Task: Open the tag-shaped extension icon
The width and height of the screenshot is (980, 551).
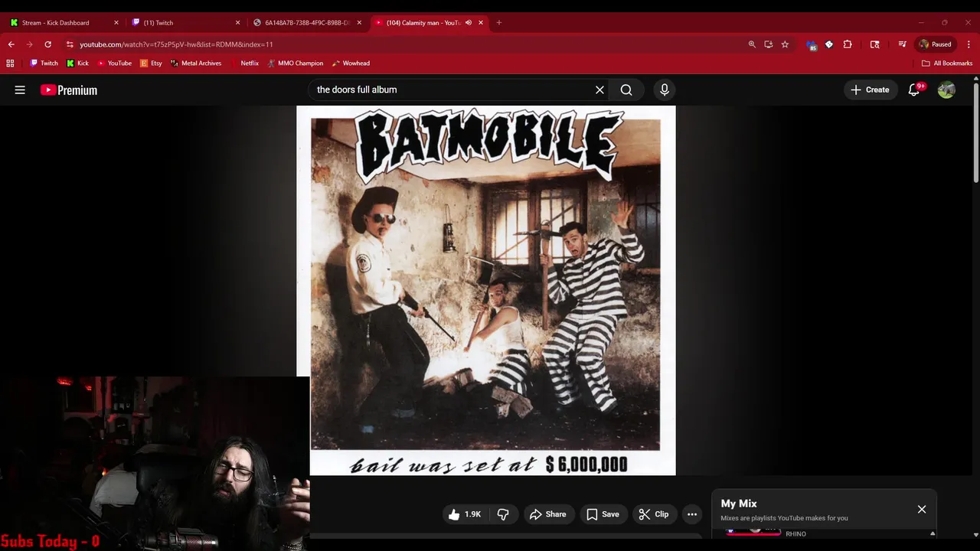Action: coord(829,44)
